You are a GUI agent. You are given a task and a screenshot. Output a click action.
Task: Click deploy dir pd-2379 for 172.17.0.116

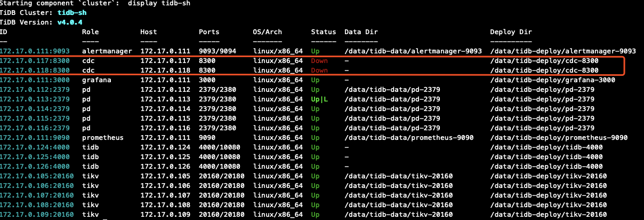point(542,128)
